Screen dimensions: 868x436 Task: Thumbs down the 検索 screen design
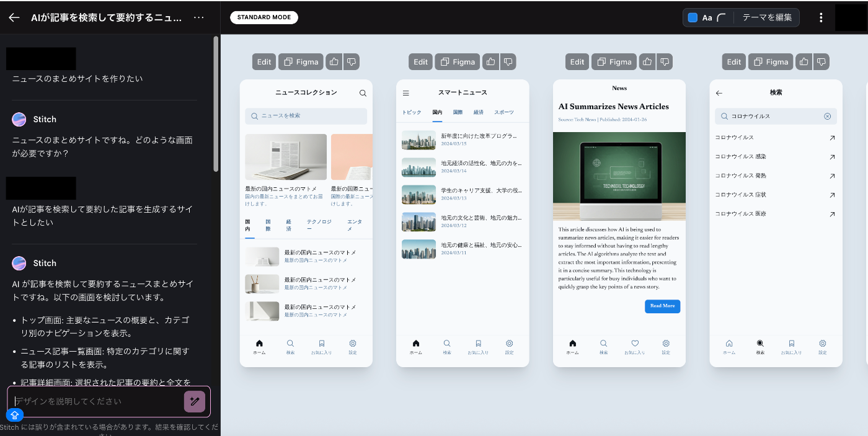821,61
